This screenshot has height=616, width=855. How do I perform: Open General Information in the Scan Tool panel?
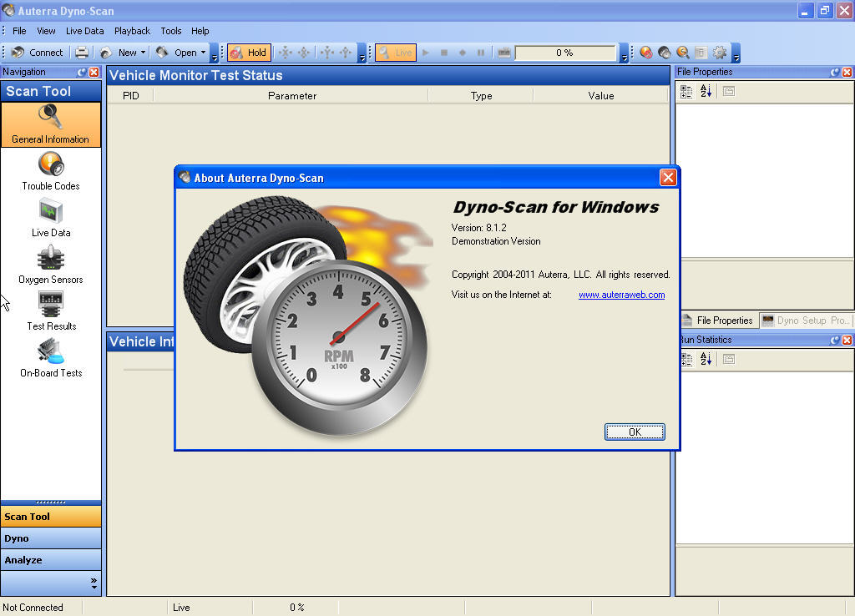click(50, 125)
